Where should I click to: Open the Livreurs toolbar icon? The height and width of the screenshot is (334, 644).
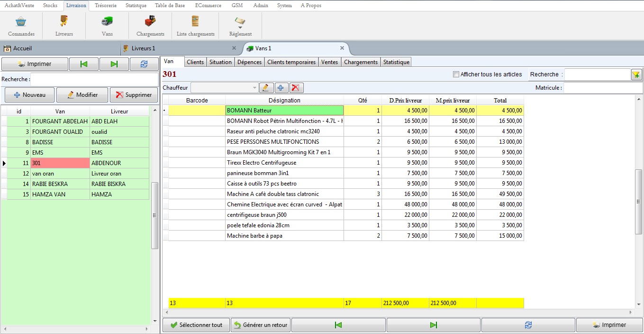(64, 22)
